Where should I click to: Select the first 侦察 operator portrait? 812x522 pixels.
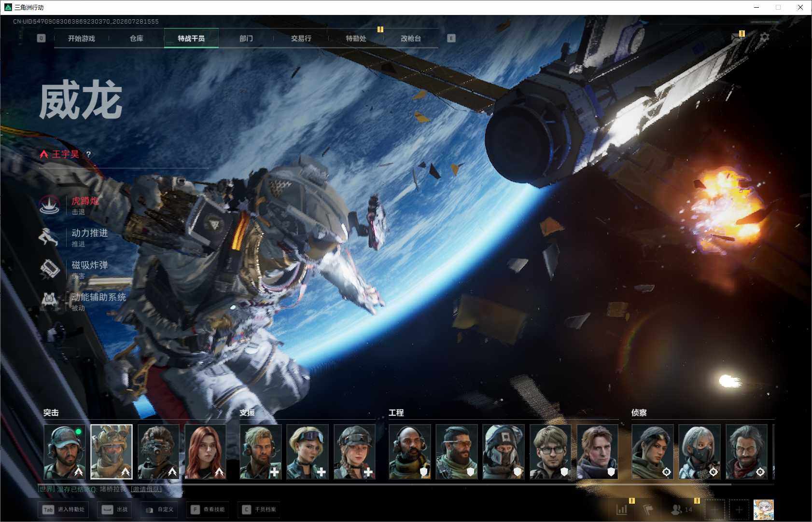point(653,452)
